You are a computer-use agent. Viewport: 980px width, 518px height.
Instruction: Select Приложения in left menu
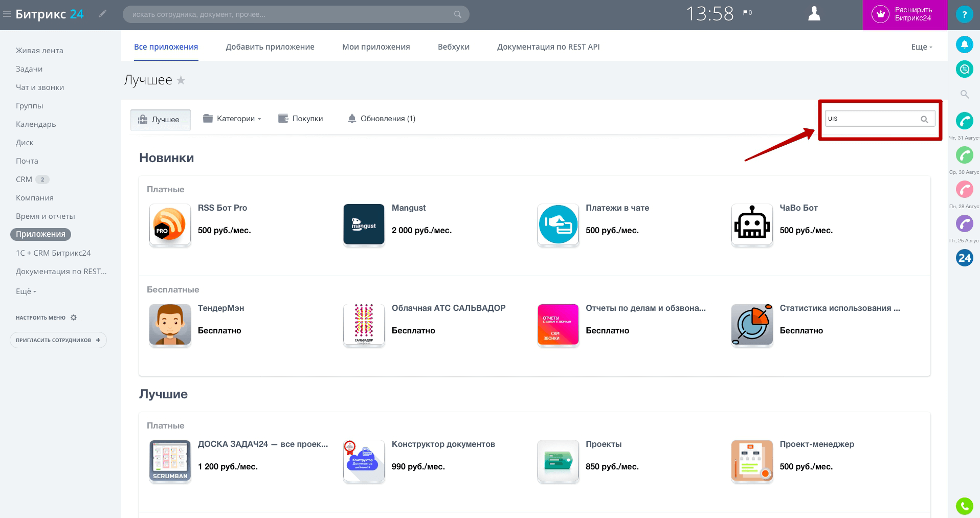(40, 234)
